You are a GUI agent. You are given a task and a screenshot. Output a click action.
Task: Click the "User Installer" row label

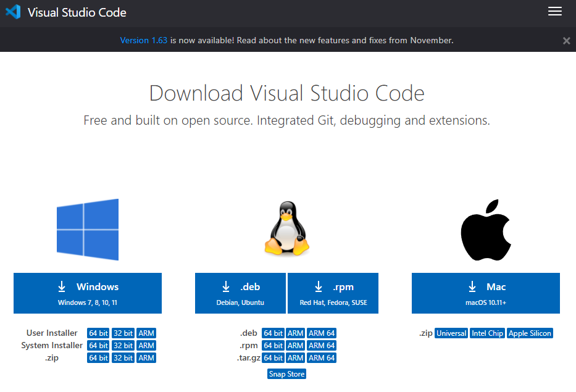52,333
